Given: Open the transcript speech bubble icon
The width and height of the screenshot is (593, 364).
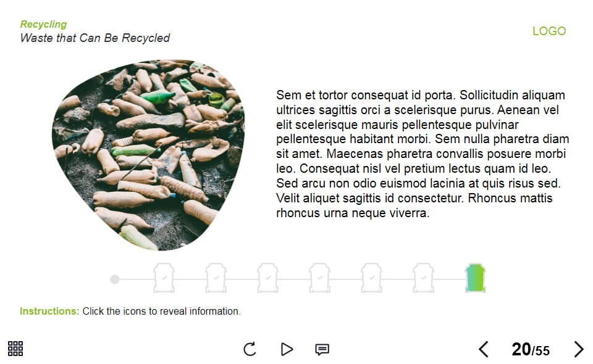Looking at the screenshot, I should click(x=322, y=350).
